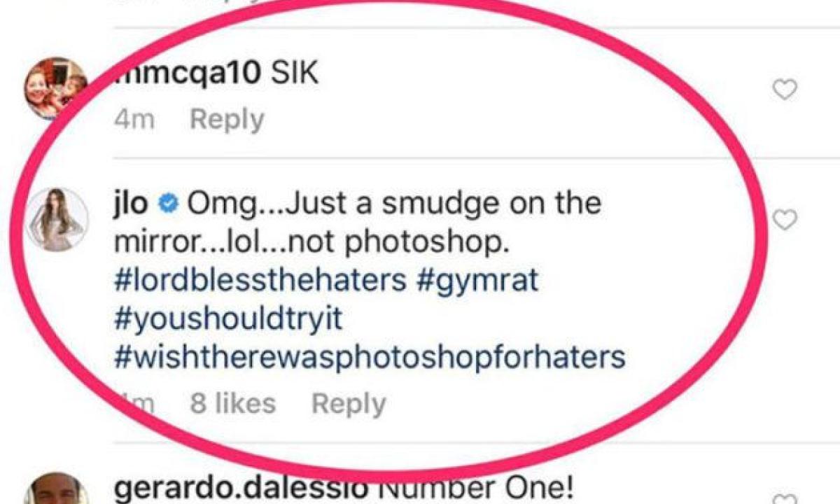The width and height of the screenshot is (840, 504).
Task: Open jlo verified badge
Action: (x=168, y=204)
